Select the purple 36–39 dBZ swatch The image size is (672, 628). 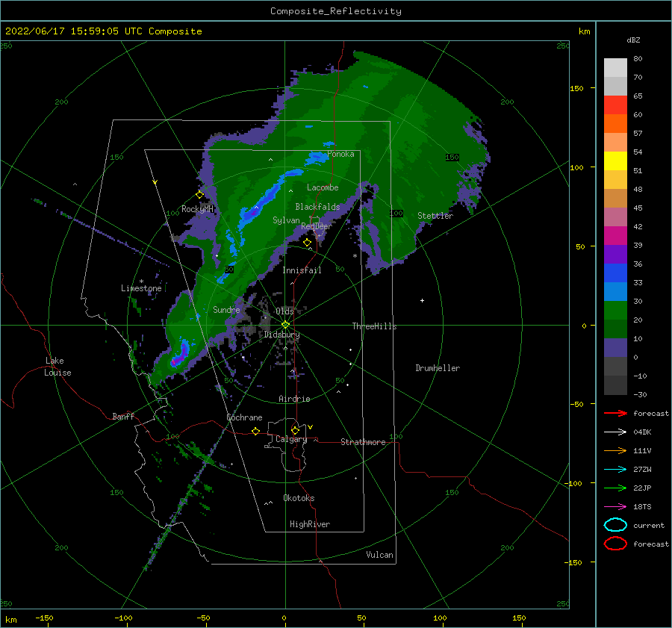point(615,254)
